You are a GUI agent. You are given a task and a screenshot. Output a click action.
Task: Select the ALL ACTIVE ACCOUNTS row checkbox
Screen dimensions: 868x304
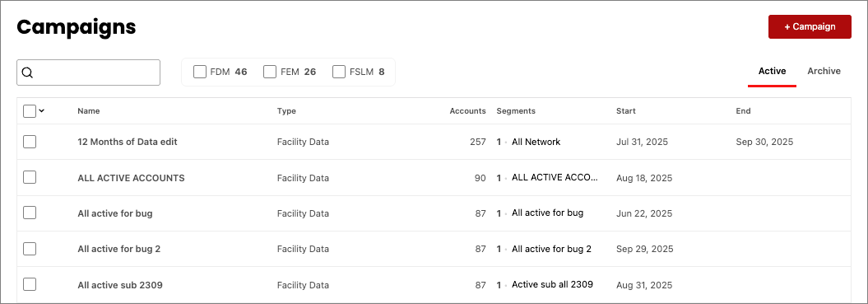[30, 177]
